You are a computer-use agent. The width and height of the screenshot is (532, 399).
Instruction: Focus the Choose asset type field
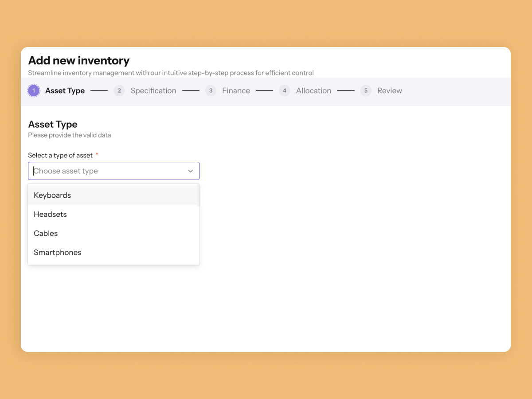pyautogui.click(x=106, y=171)
